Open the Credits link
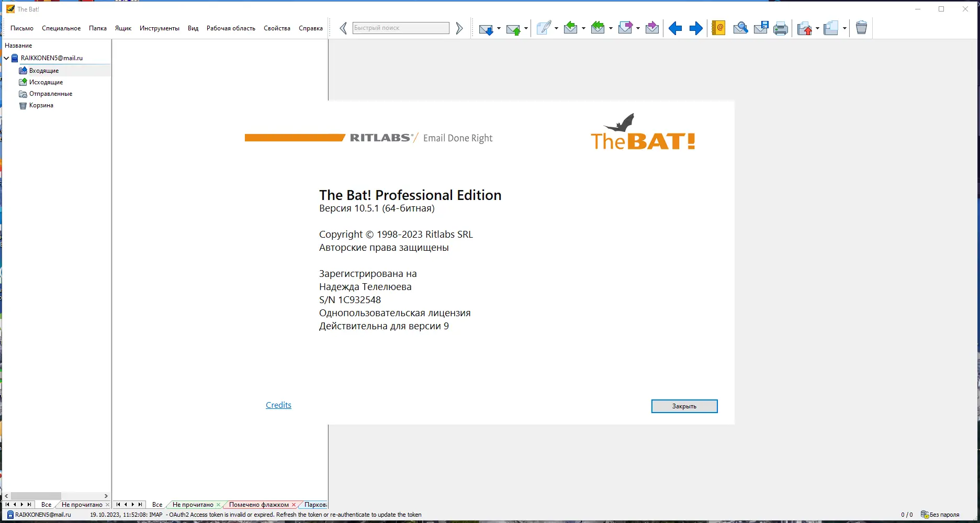This screenshot has width=980, height=523. [x=278, y=405]
